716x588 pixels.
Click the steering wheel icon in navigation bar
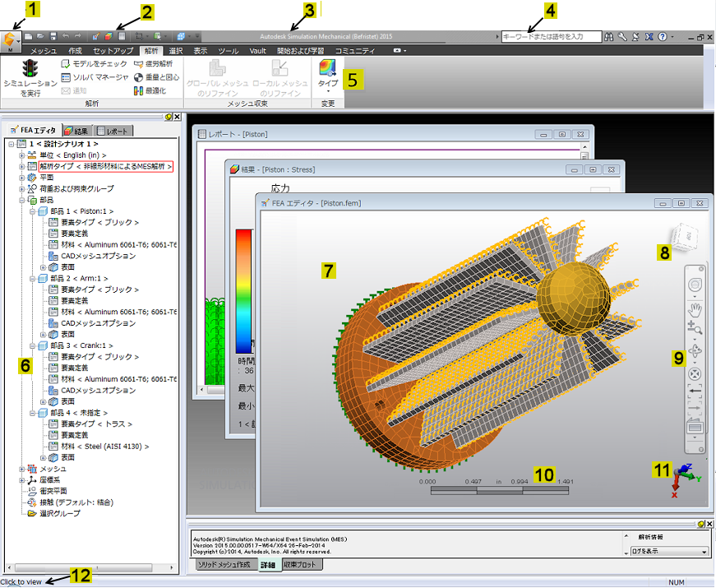click(x=695, y=285)
